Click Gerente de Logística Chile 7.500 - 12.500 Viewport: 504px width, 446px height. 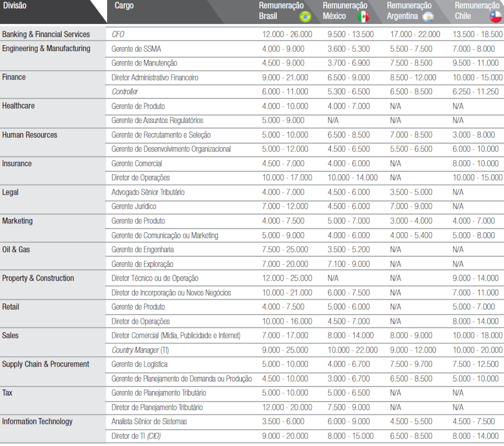click(476, 364)
